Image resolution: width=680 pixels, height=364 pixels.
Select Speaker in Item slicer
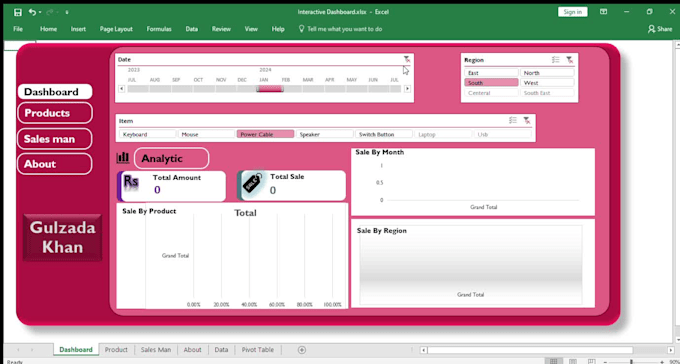pyautogui.click(x=324, y=134)
